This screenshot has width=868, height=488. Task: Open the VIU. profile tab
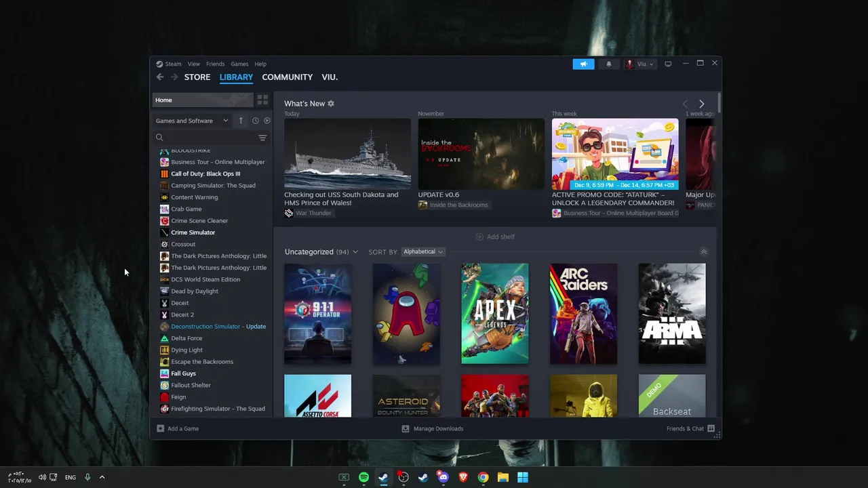tap(330, 77)
